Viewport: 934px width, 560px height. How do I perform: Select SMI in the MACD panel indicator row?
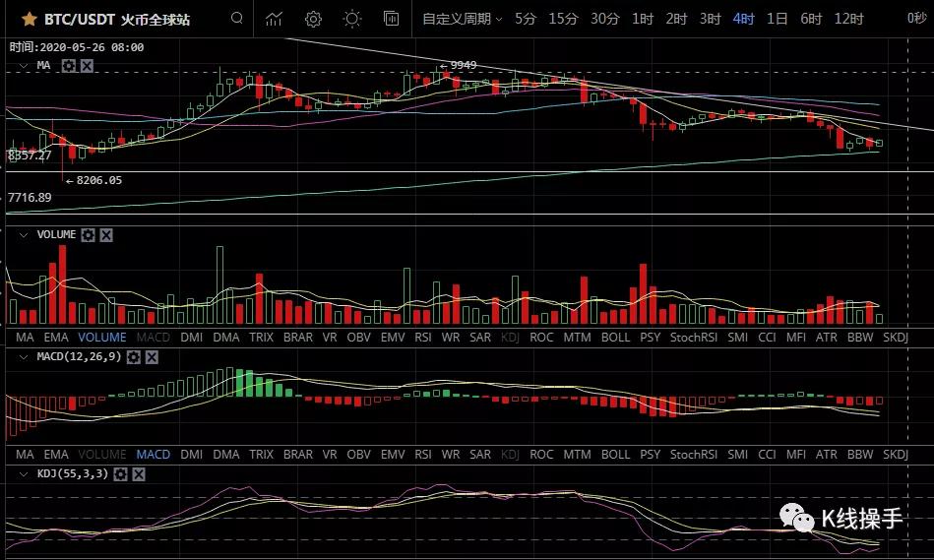737,455
